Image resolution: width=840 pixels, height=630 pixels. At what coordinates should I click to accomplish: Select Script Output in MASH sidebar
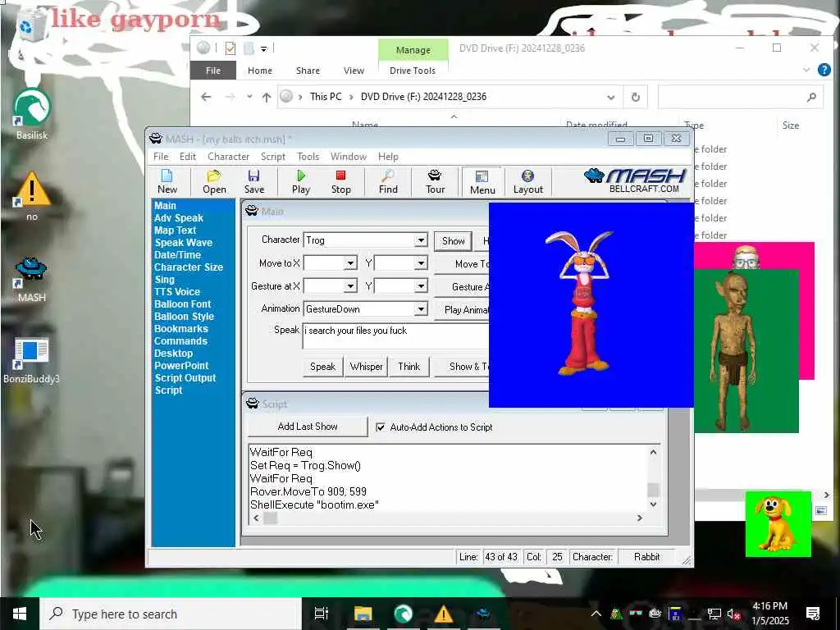185,378
